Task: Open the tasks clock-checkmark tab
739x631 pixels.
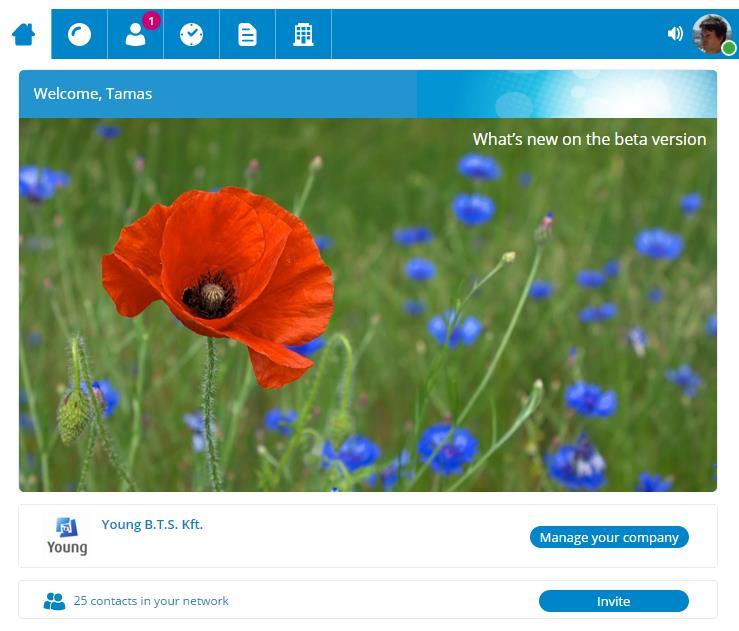Action: tap(191, 34)
